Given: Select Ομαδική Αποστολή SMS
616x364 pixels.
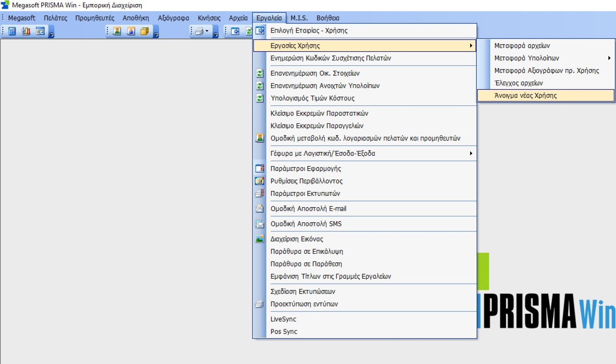Looking at the screenshot, I should pyautogui.click(x=306, y=224).
